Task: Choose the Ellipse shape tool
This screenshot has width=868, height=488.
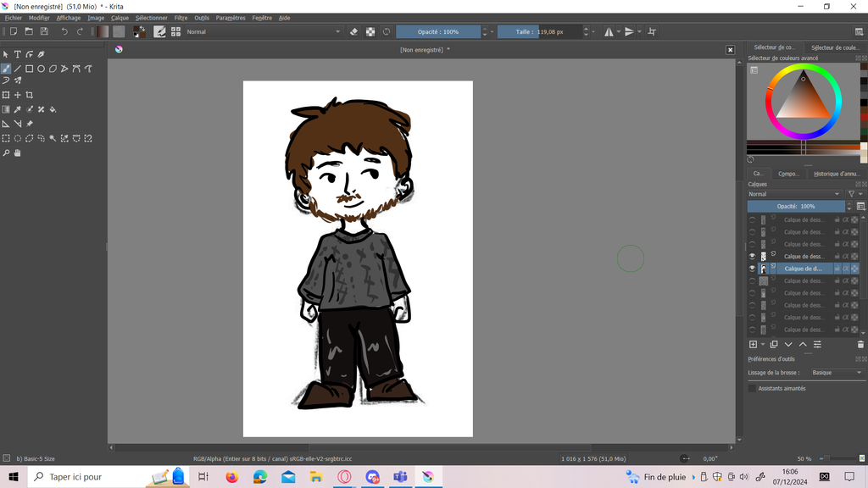Action: coord(41,69)
